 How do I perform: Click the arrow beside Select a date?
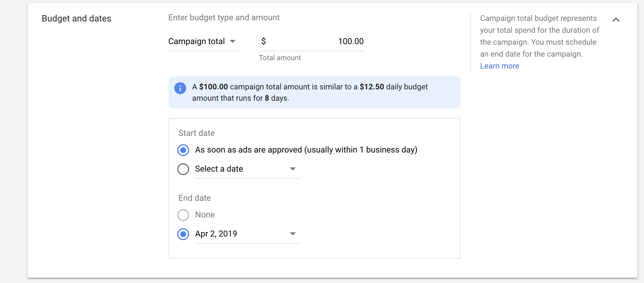293,169
